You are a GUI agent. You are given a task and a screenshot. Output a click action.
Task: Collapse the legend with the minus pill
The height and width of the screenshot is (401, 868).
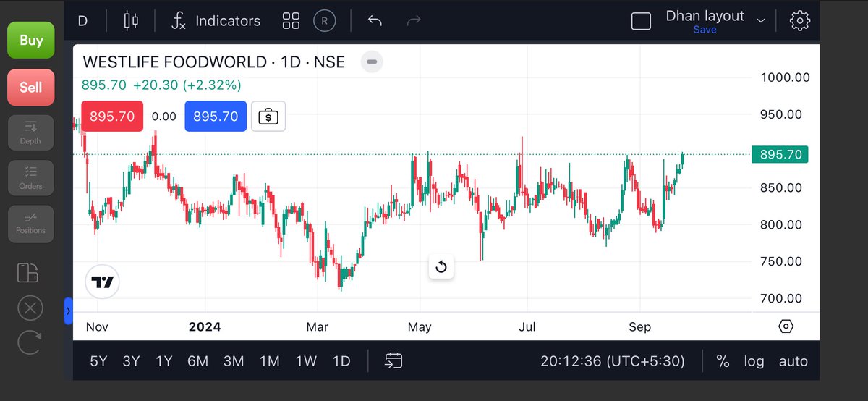pyautogui.click(x=372, y=62)
